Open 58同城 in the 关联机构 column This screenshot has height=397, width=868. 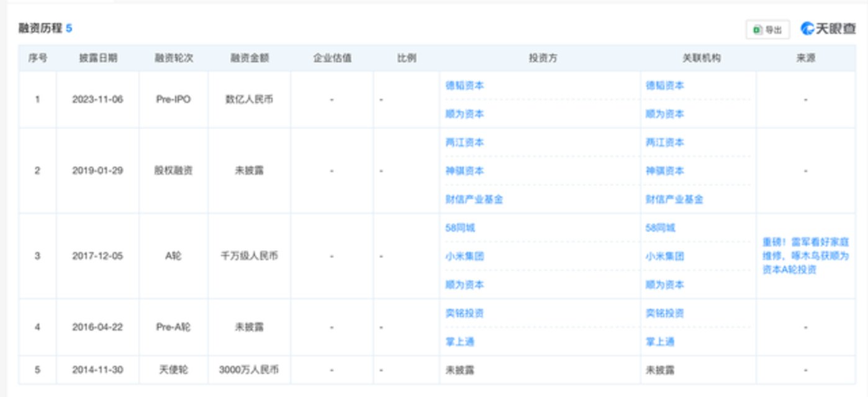pyautogui.click(x=660, y=228)
